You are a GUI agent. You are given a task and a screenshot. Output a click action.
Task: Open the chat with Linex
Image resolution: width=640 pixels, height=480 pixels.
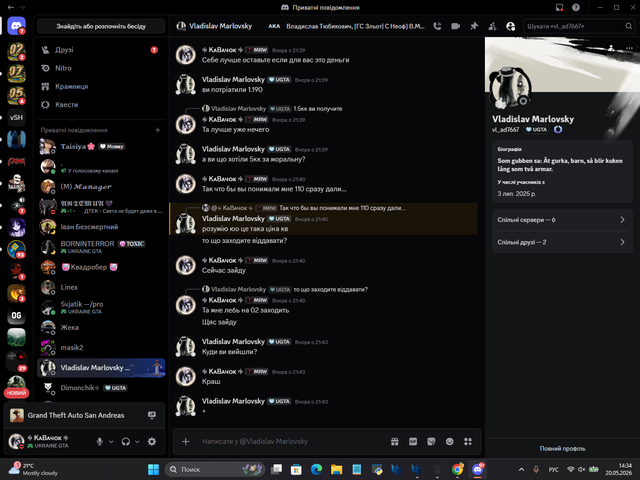pos(101,287)
